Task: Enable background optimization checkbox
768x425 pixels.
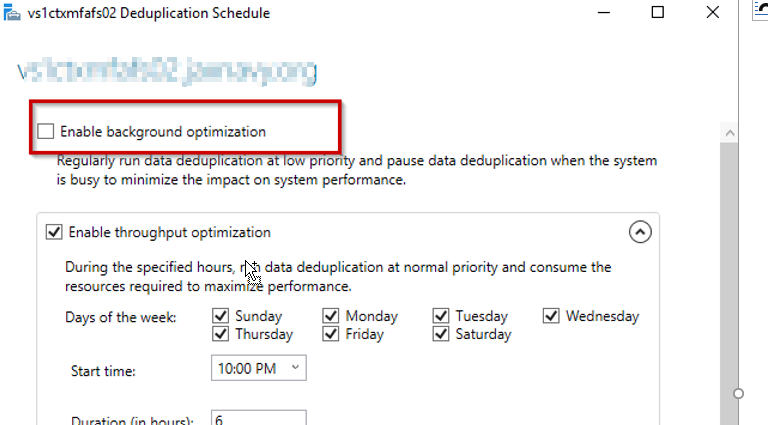Action: coord(46,131)
